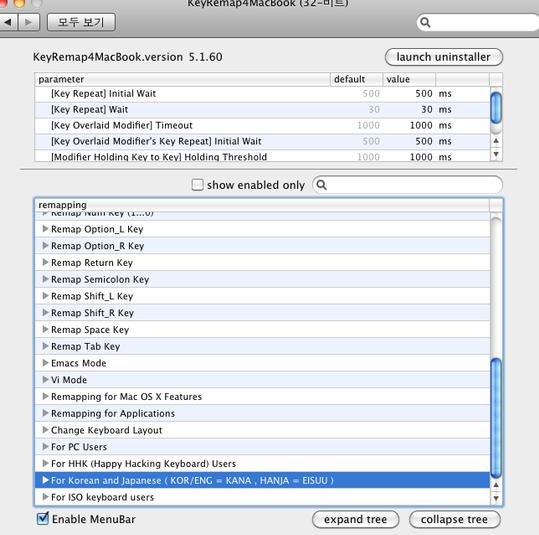This screenshot has height=535, width=539.
Task: Expand For ISO keyboard users
Action: [x=45, y=497]
